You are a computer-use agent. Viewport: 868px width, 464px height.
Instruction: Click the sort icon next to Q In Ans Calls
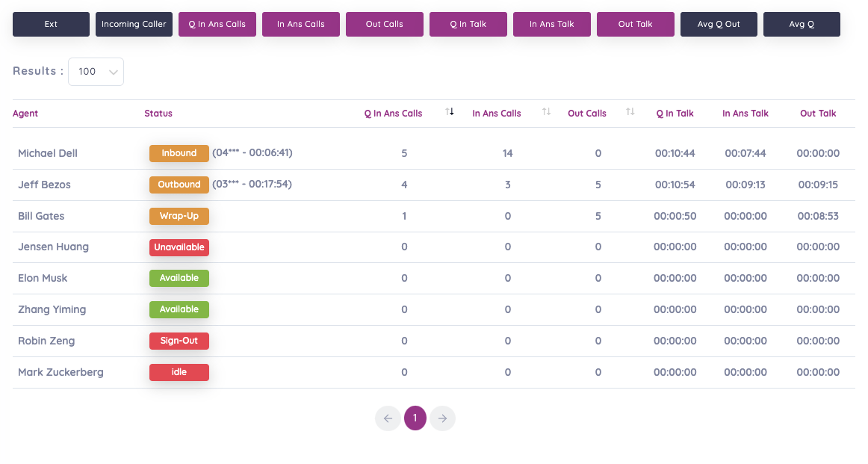point(450,112)
